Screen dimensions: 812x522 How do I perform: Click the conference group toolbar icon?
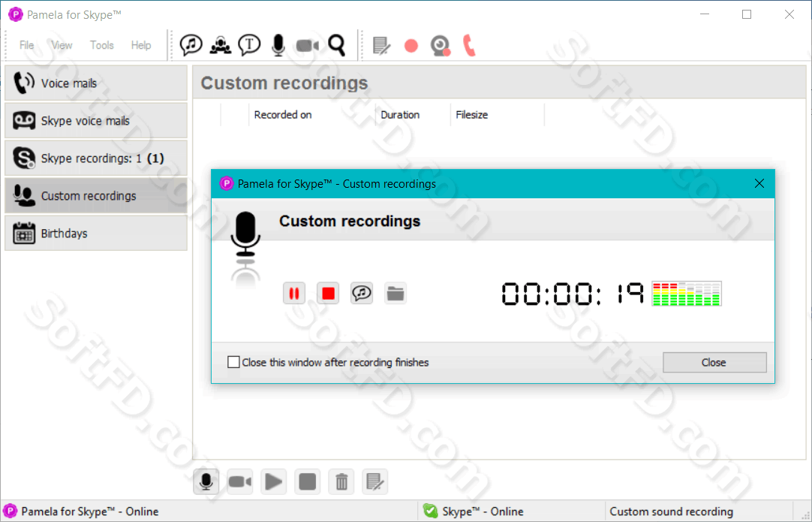pos(220,45)
